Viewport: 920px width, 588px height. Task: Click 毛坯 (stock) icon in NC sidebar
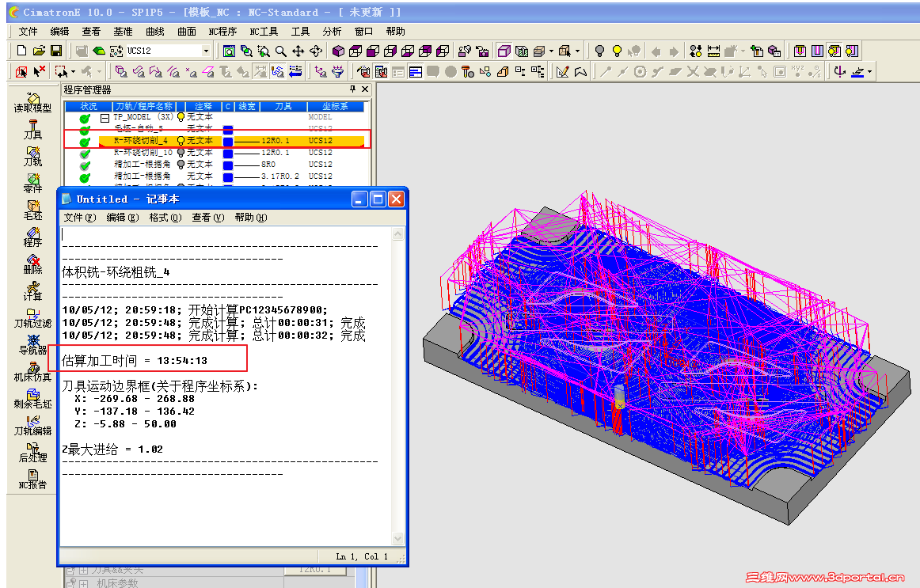click(33, 210)
